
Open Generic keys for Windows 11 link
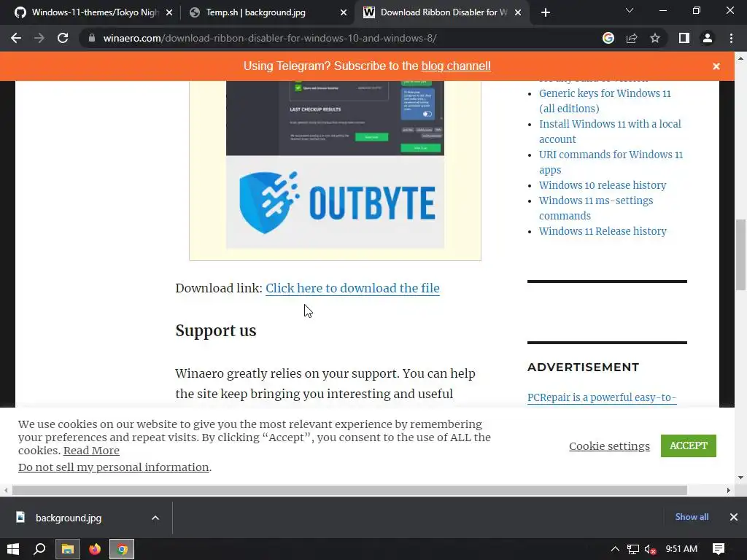605,101
